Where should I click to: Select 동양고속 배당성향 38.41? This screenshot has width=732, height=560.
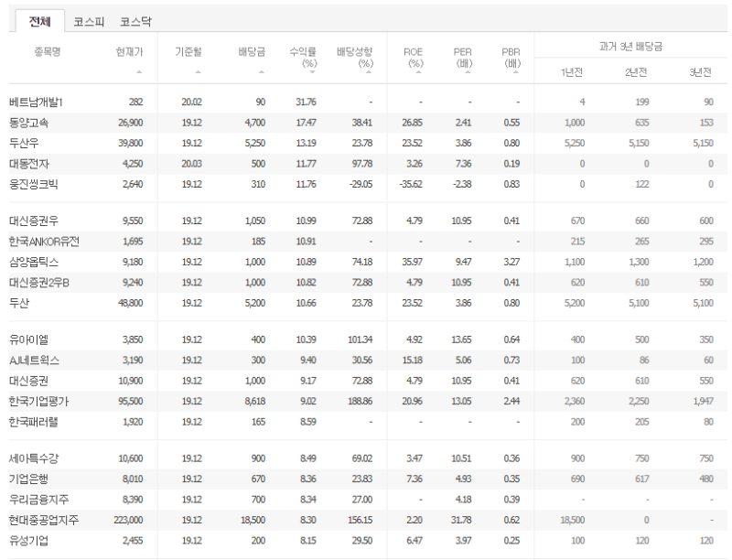tap(362, 123)
